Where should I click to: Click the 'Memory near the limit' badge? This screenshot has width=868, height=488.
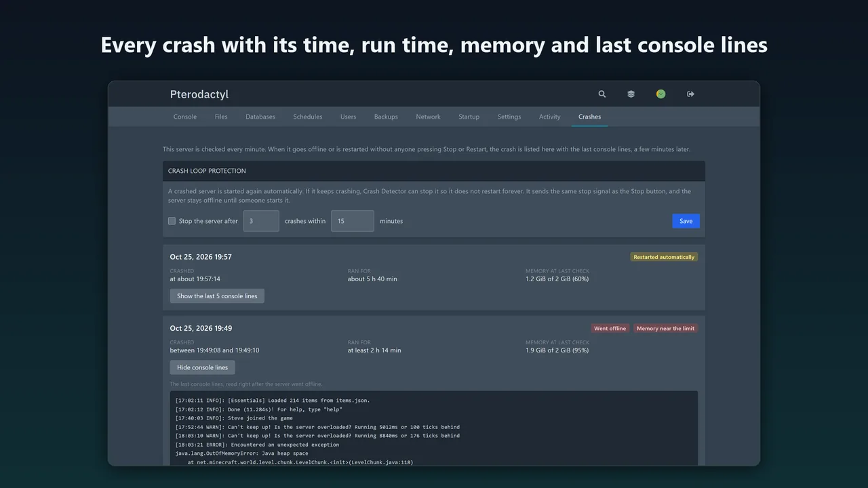(665, 328)
